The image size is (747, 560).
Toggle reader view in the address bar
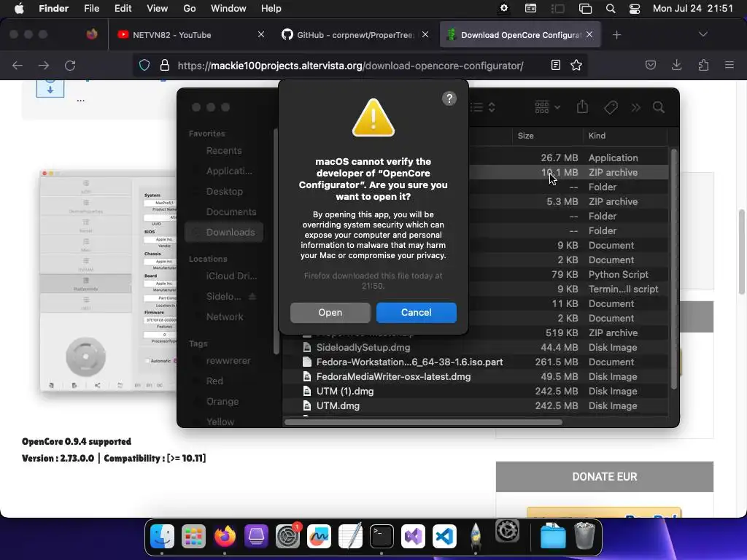pyautogui.click(x=555, y=65)
